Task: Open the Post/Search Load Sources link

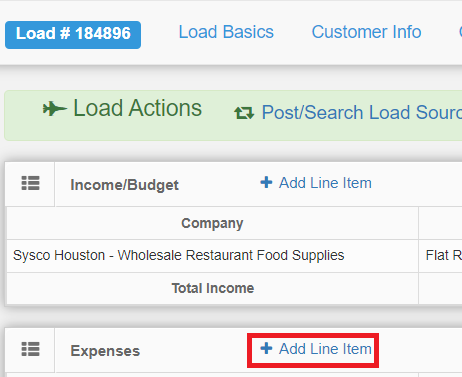Action: point(362,112)
